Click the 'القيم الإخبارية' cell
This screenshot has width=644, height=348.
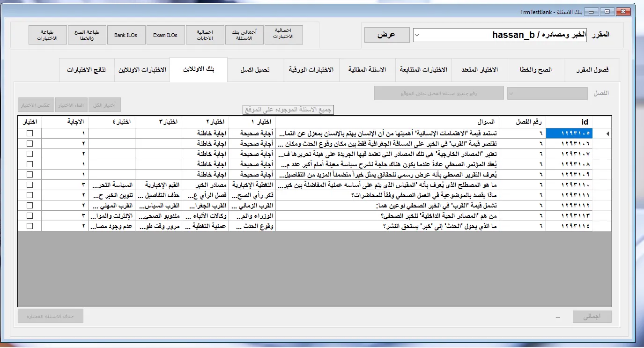point(158,185)
